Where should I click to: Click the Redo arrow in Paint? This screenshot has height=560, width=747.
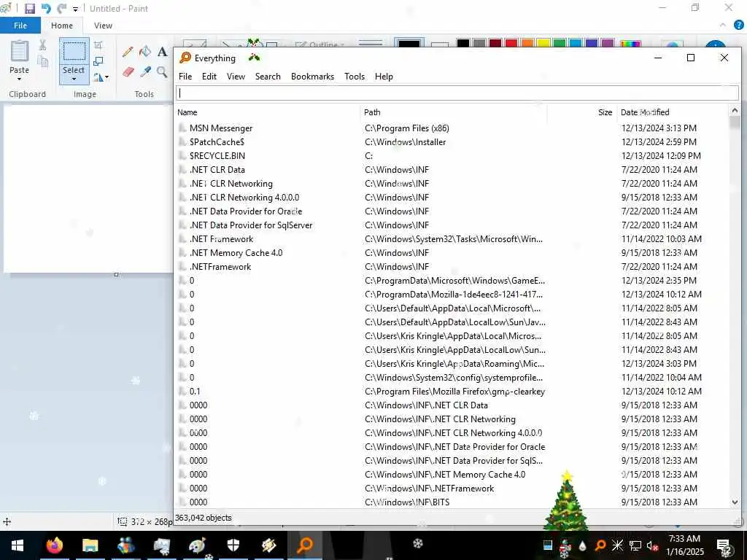tap(62, 9)
